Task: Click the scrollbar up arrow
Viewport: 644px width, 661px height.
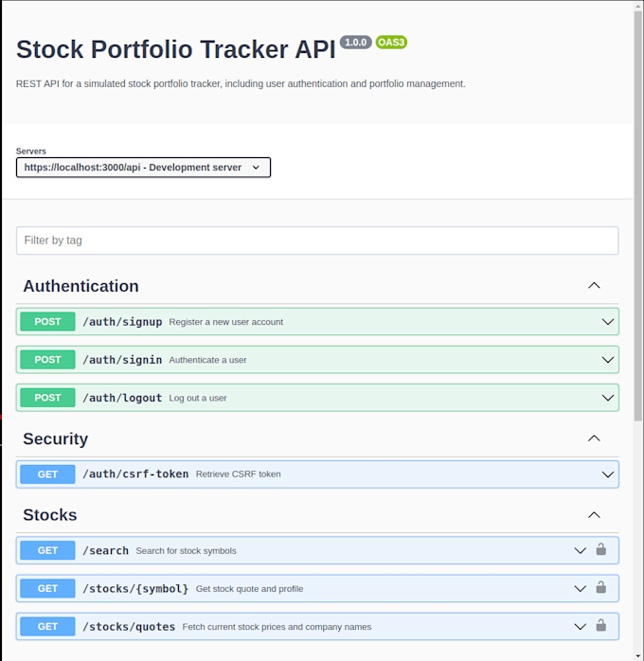Action: [638, 7]
